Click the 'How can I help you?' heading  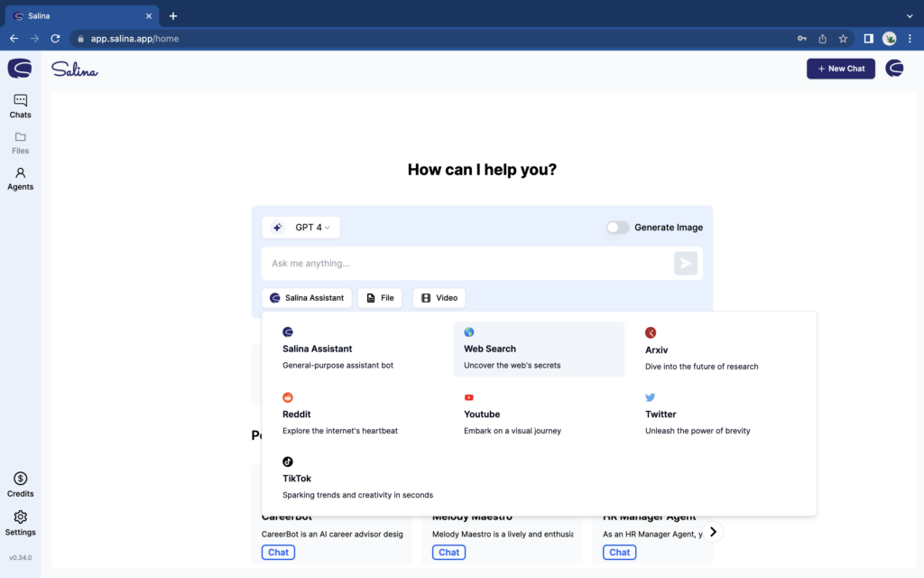[482, 170]
